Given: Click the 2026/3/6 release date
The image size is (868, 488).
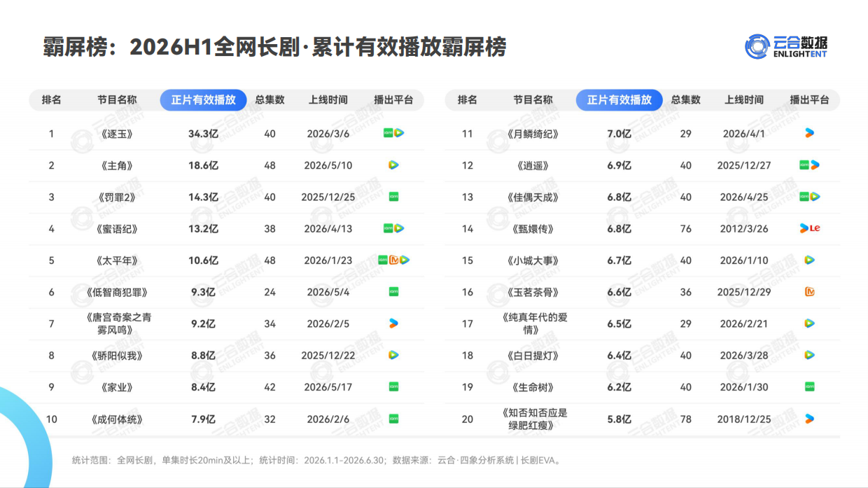Looking at the screenshot, I should tap(328, 134).
